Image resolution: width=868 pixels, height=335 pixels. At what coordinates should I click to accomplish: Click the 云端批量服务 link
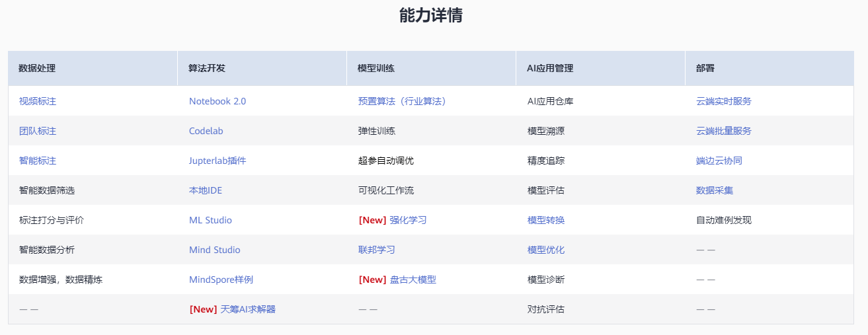pos(724,131)
